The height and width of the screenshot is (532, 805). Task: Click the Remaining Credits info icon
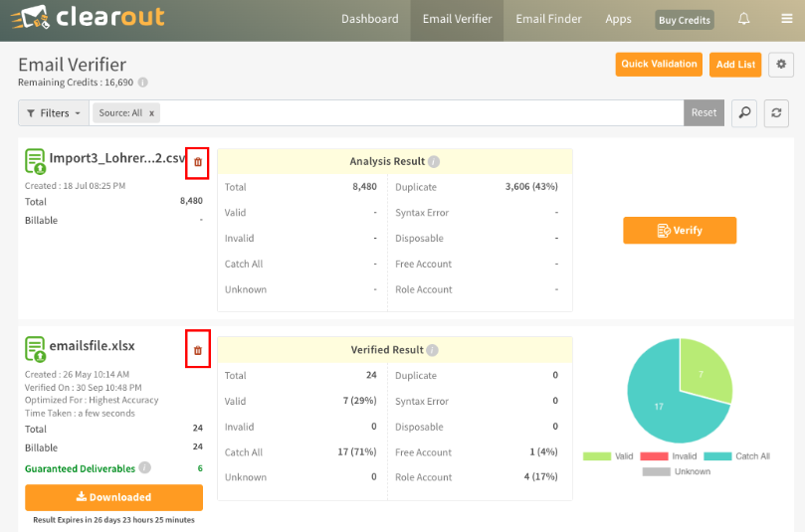click(143, 83)
